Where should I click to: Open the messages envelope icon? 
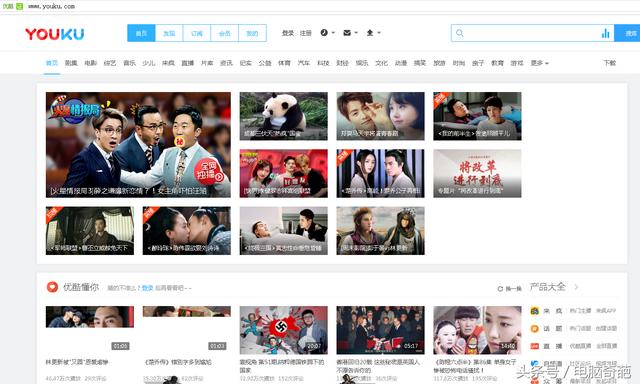click(x=347, y=33)
